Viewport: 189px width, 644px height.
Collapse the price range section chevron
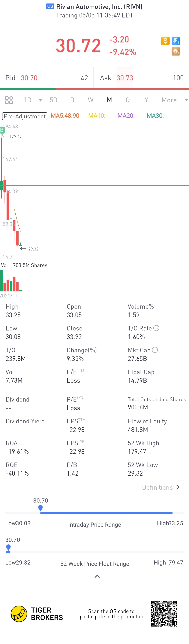click(x=97, y=577)
